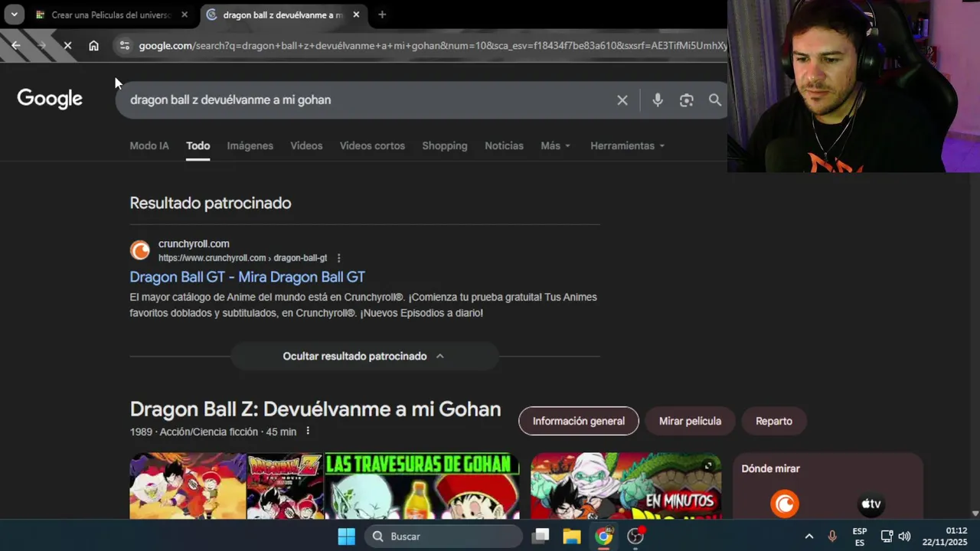Open the volume tray icon

(904, 536)
